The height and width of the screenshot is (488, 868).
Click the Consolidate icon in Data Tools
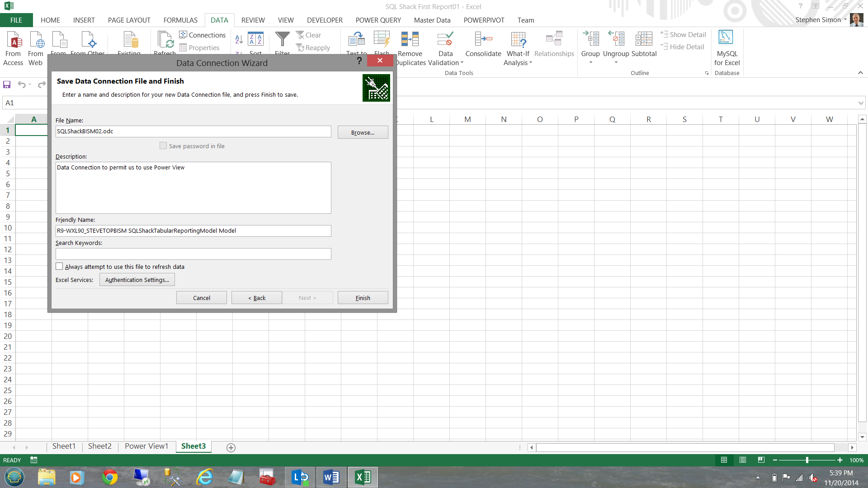point(483,39)
